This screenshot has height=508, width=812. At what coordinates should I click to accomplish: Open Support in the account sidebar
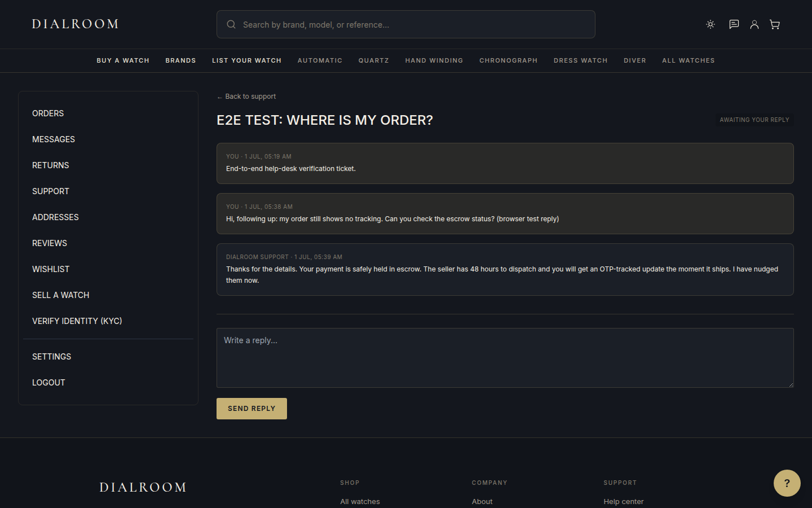[108, 191]
